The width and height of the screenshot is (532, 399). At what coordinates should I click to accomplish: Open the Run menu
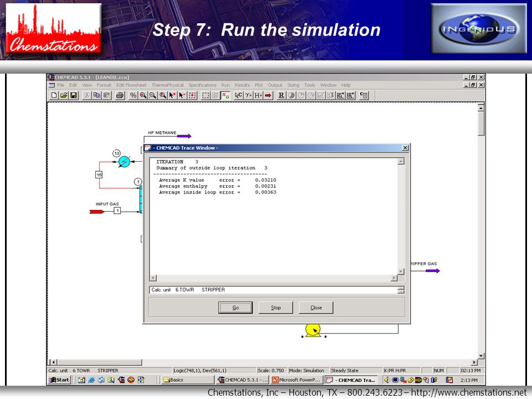(x=226, y=85)
